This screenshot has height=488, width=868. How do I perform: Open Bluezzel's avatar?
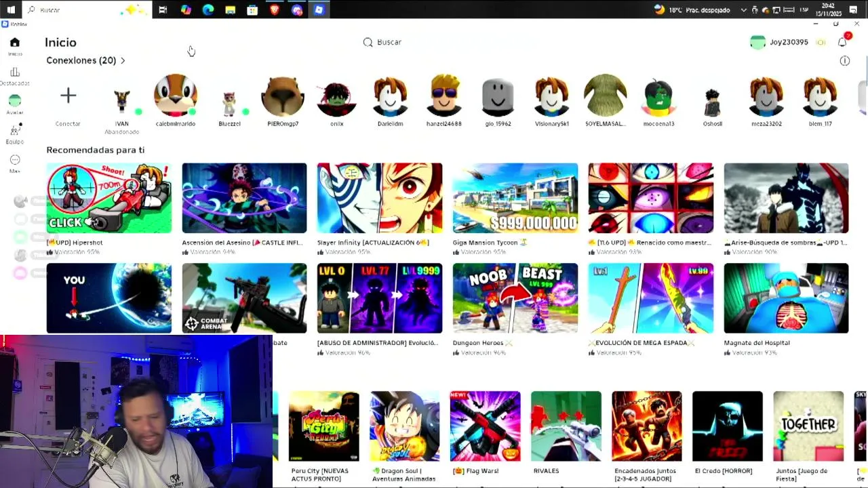[x=229, y=103]
